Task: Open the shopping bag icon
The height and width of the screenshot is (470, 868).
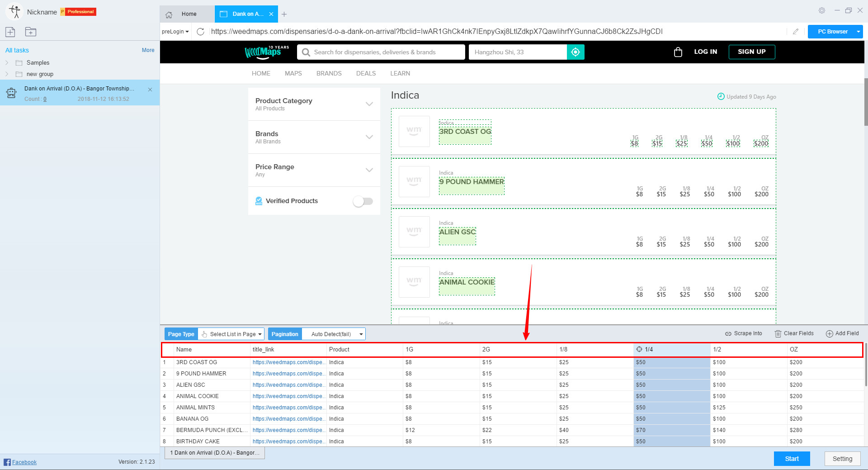Action: point(678,52)
